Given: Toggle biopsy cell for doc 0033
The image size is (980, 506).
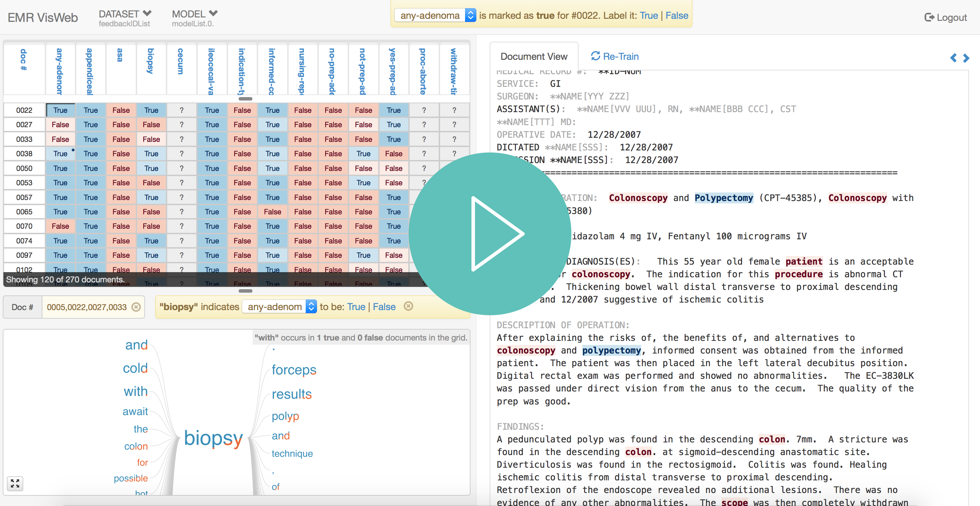Looking at the screenshot, I should click(x=151, y=139).
